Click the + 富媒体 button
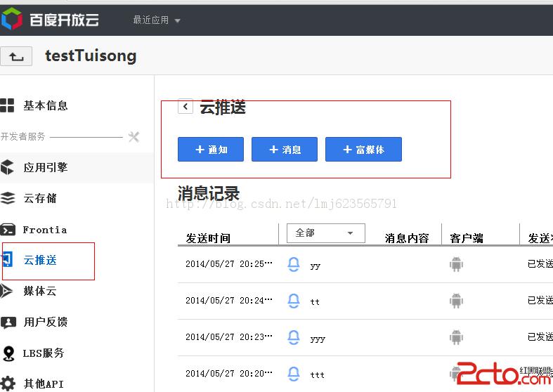553x392 pixels. coord(363,150)
